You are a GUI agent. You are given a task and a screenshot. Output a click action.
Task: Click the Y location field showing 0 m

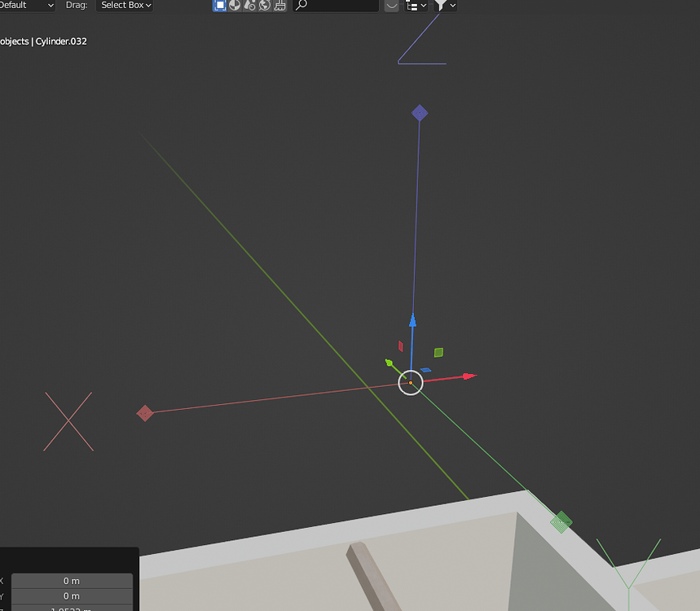(x=72, y=596)
